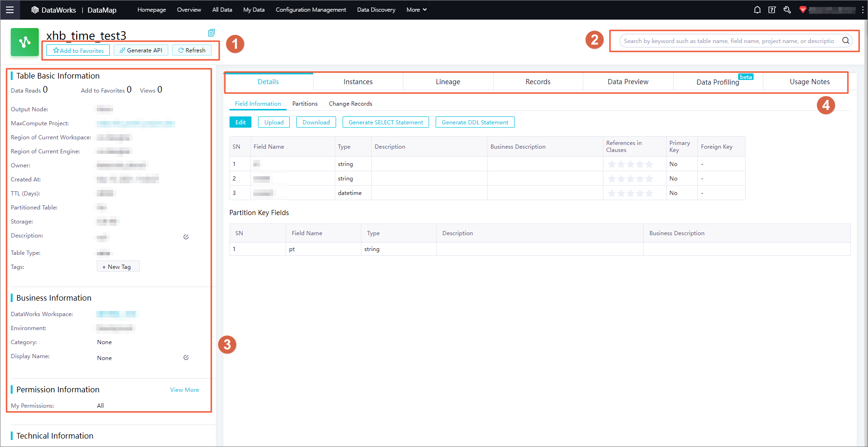Open Data Discovery

click(x=376, y=10)
